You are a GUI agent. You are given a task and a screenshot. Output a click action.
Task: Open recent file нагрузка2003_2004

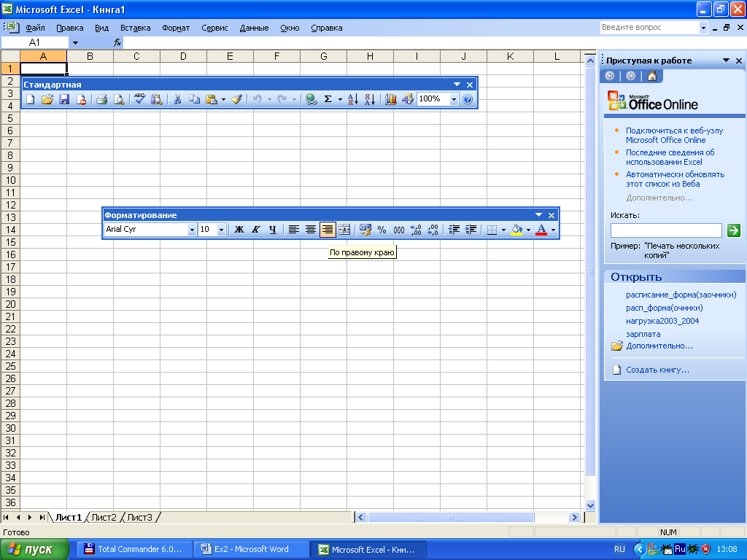coord(662,321)
